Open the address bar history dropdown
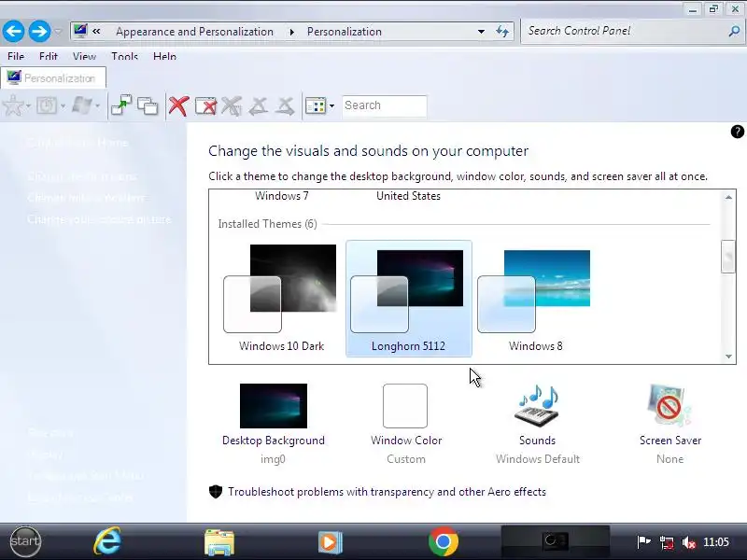The height and width of the screenshot is (560, 747). click(481, 32)
